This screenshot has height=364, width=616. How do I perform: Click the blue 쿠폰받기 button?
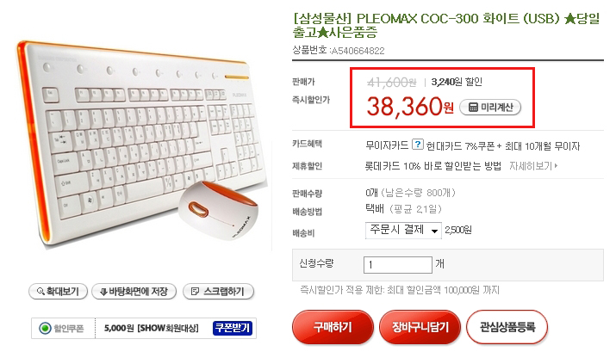(x=232, y=328)
